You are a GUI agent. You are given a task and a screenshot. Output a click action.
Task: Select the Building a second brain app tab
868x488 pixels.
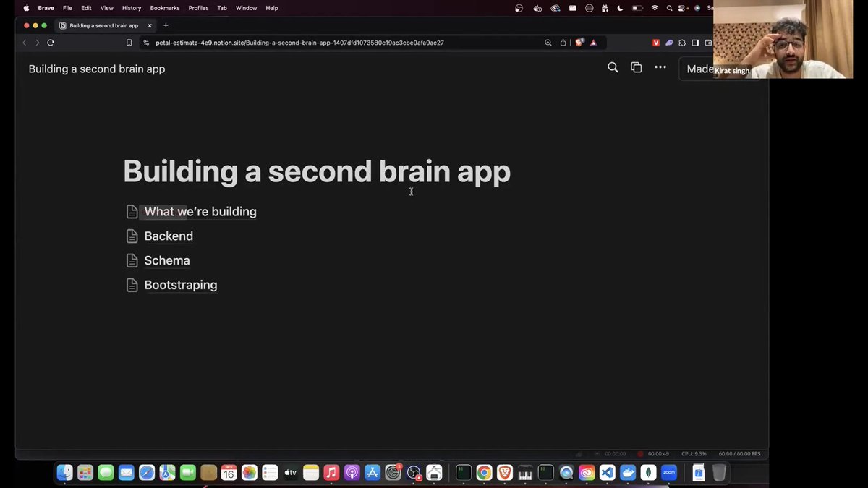[x=104, y=25]
